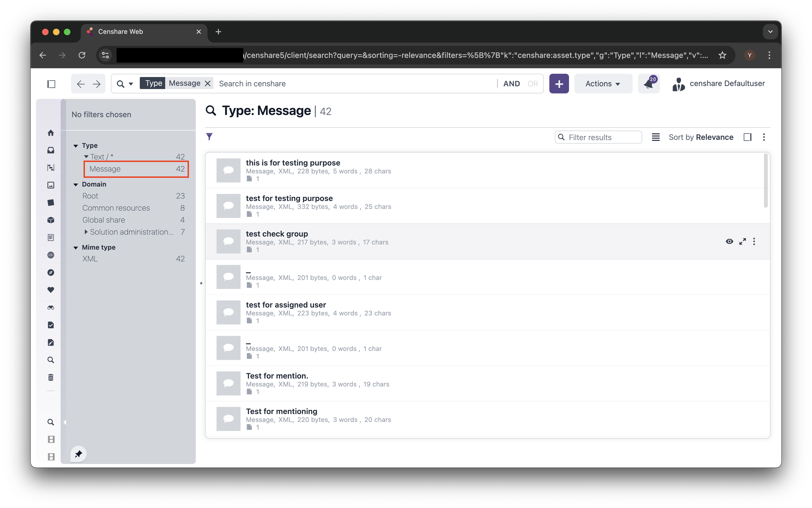812x508 pixels.
Task: Click the pin icon in filter panel
Action: coord(79,454)
